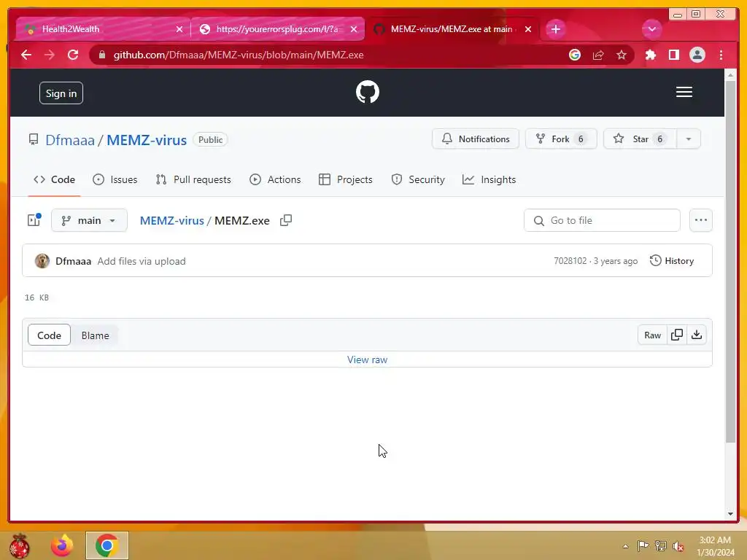Launch Firefox from the taskbar

62,545
